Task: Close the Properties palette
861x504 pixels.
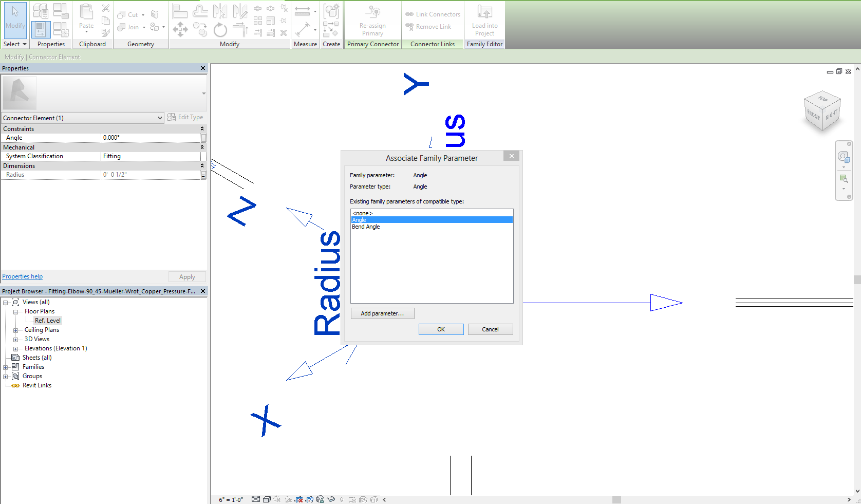Action: (203, 68)
